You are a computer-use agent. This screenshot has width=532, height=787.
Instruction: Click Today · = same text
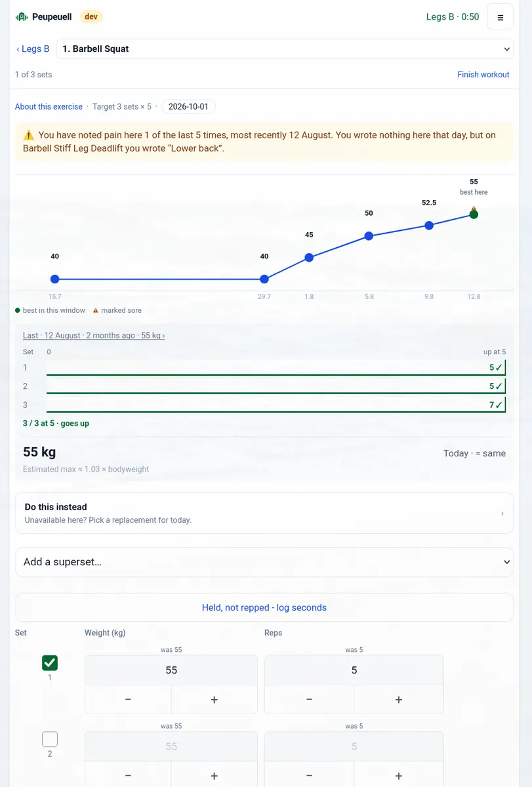[474, 453]
